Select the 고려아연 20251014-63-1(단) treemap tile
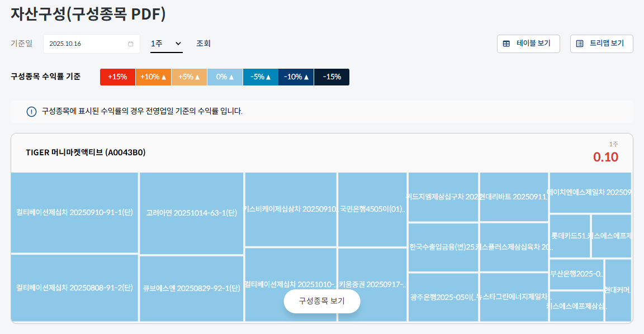 [192, 214]
